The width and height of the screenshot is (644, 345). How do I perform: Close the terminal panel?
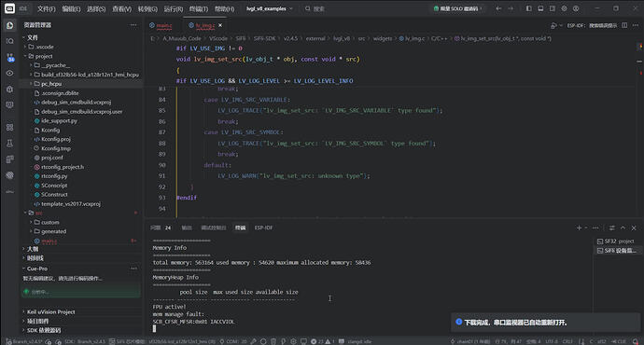(634, 228)
